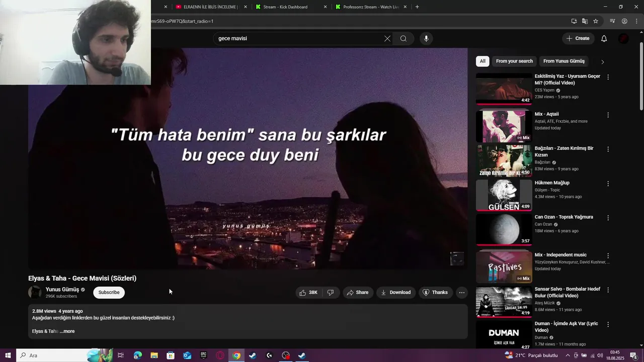Viewport: 644px width, 362px height.
Task: Select the All filter chip
Action: [482, 61]
